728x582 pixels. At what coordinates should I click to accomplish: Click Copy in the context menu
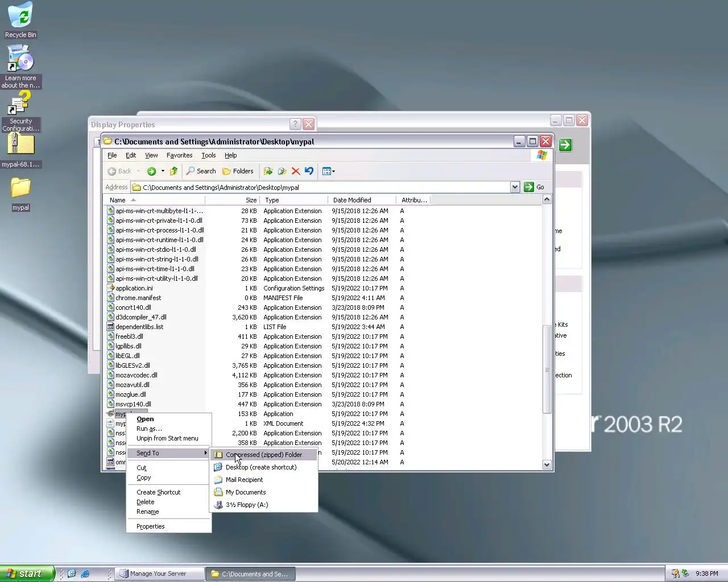[169, 477]
